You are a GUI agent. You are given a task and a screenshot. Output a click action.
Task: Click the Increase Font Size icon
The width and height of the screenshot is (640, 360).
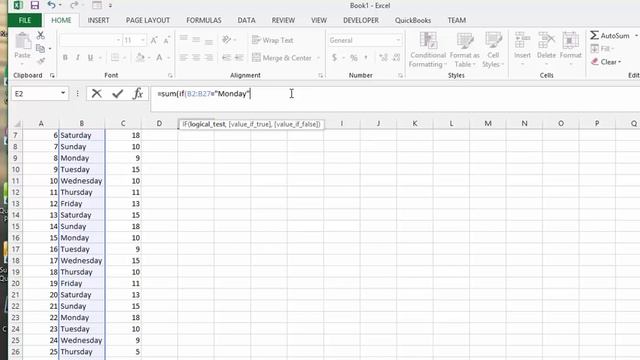pos(154,40)
